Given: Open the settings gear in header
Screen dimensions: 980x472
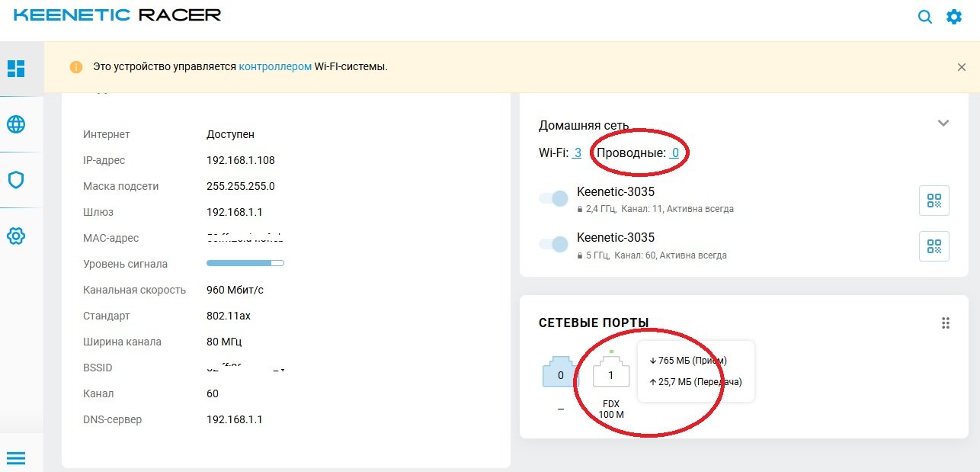Looking at the screenshot, I should 954,17.
